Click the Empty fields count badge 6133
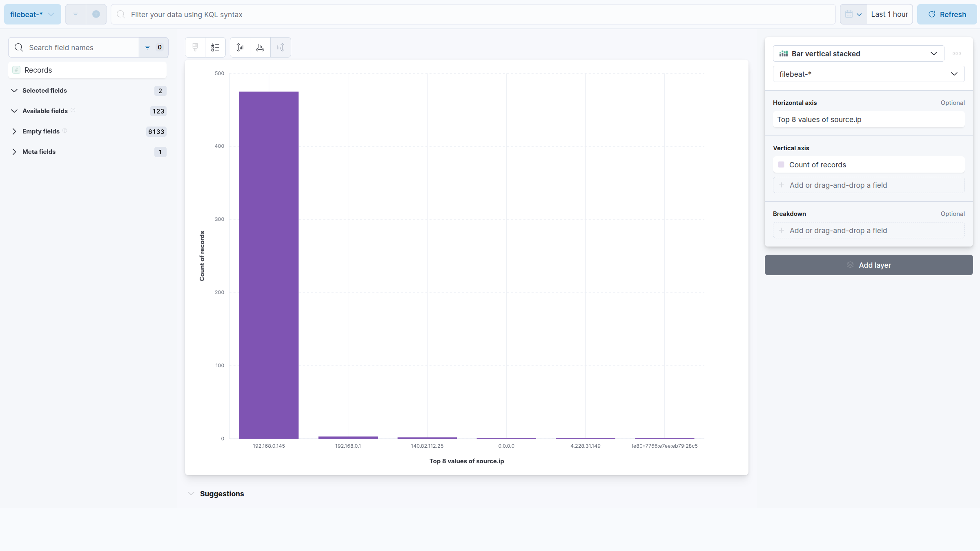The height and width of the screenshot is (551, 980). coord(156,131)
